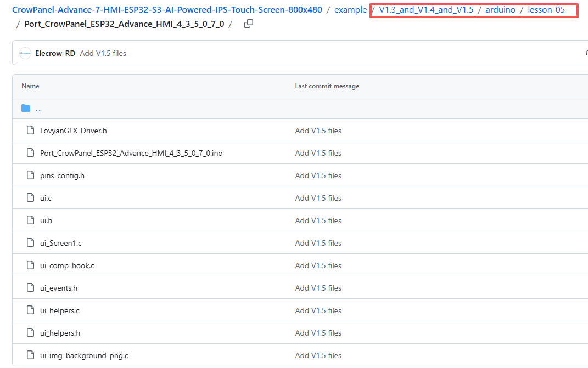Click the file icon beside ui_Screen1.c
588x368 pixels.
tap(30, 243)
